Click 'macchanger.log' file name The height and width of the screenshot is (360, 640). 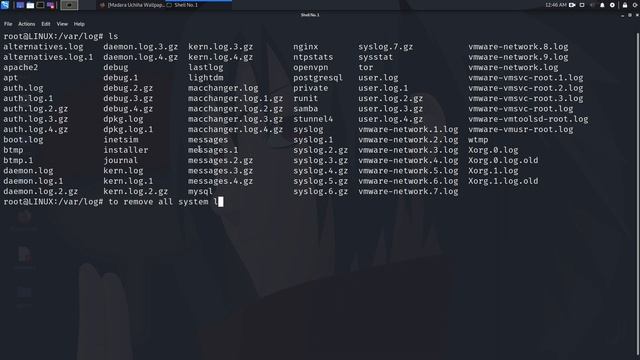pyautogui.click(x=223, y=88)
